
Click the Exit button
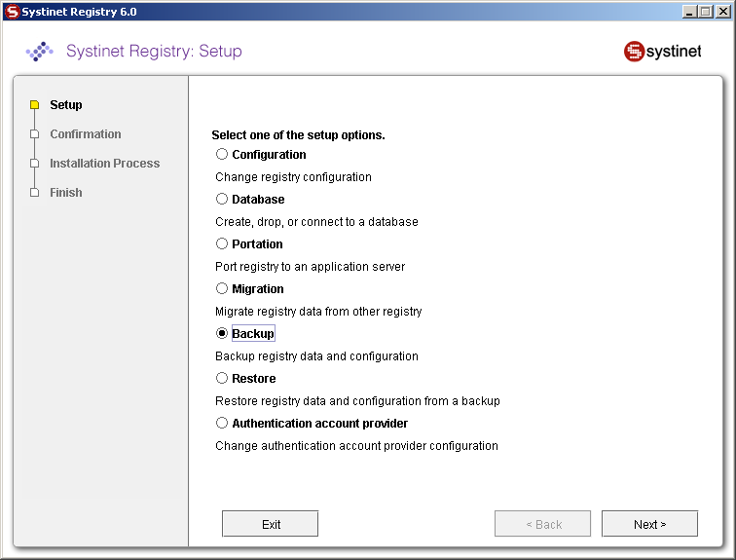point(270,524)
